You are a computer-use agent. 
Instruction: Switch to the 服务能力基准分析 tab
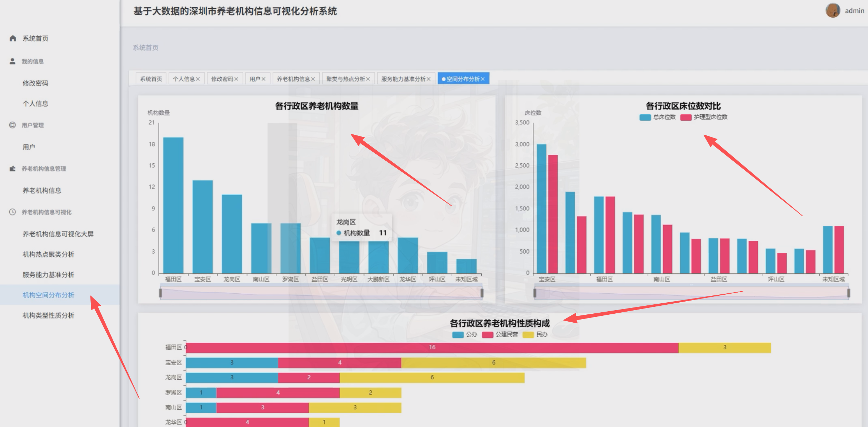403,79
